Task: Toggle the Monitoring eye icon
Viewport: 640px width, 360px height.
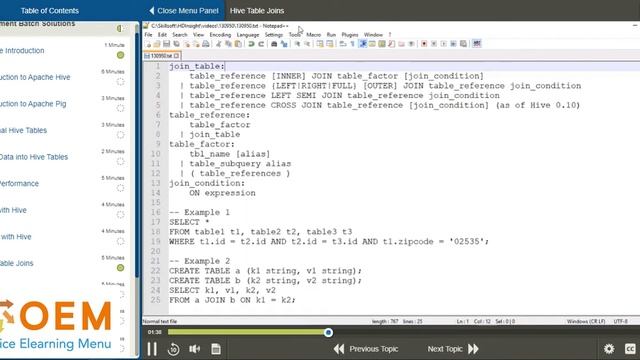Action: point(411,44)
